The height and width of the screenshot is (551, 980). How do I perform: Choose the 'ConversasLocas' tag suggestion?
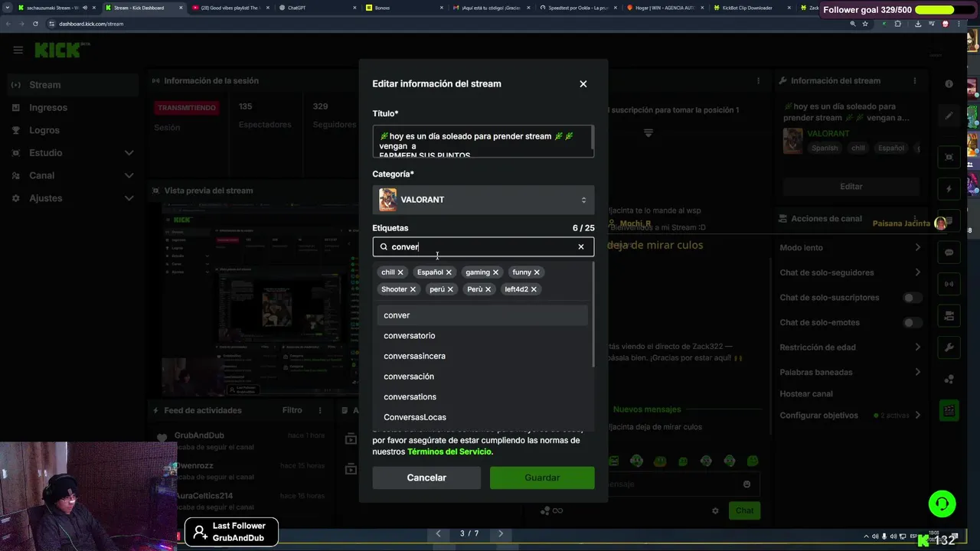tap(482, 417)
